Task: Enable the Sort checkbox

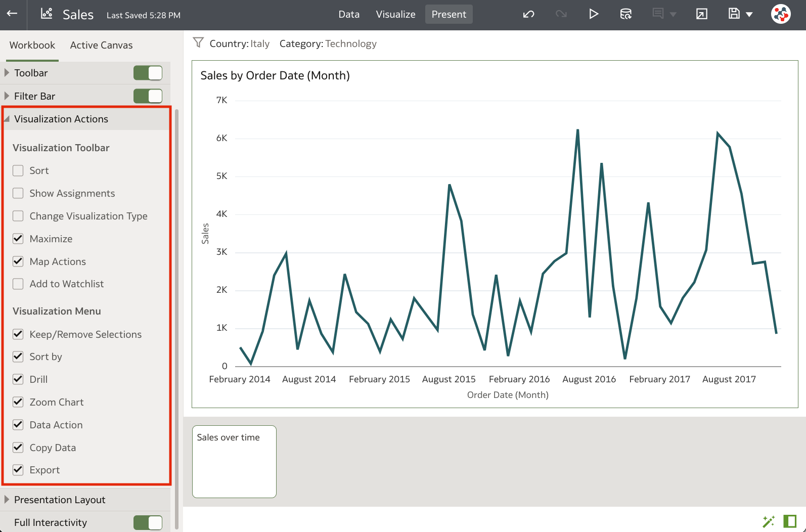Action: [18, 170]
